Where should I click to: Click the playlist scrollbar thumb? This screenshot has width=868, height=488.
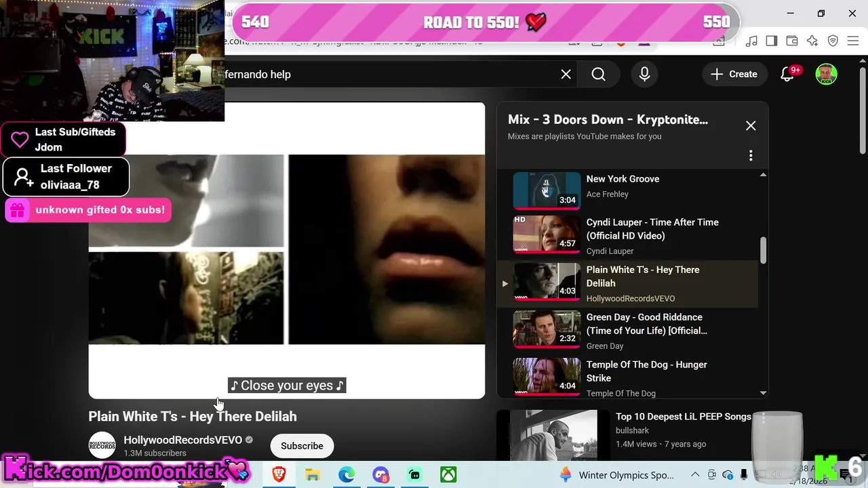coord(763,250)
